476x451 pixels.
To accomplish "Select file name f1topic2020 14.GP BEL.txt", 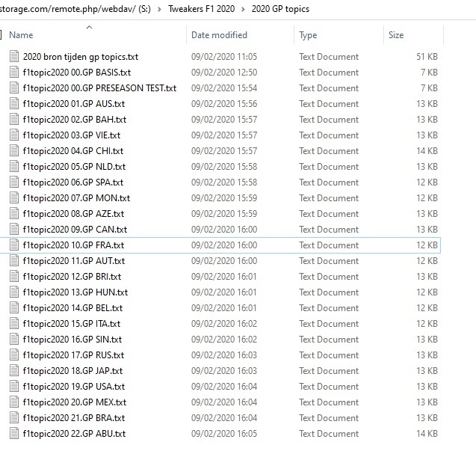I will (73, 308).
